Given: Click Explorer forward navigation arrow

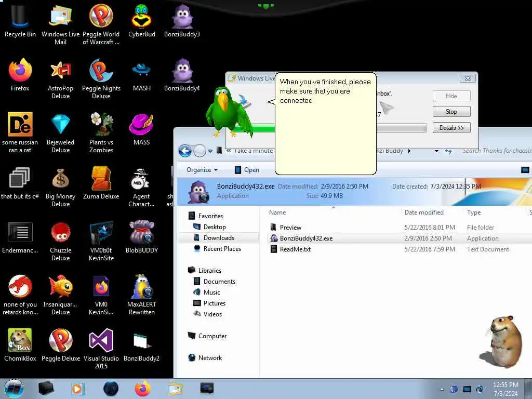Looking at the screenshot, I should (200, 151).
